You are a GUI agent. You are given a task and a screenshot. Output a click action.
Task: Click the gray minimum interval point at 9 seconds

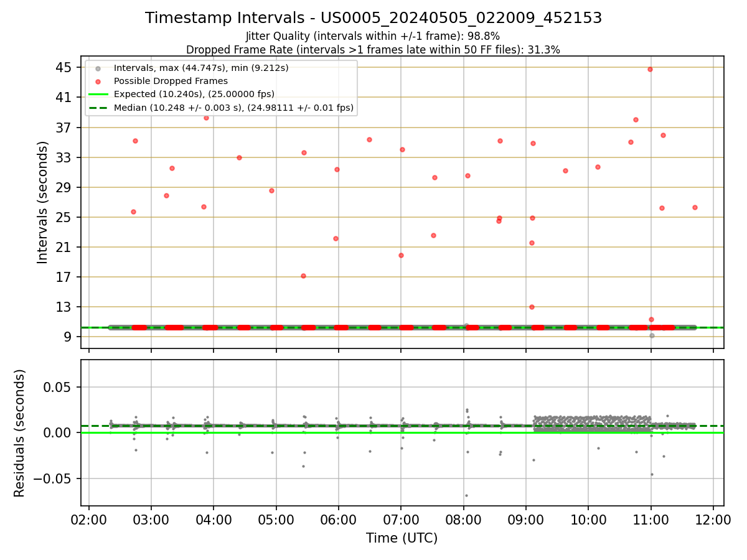652,335
